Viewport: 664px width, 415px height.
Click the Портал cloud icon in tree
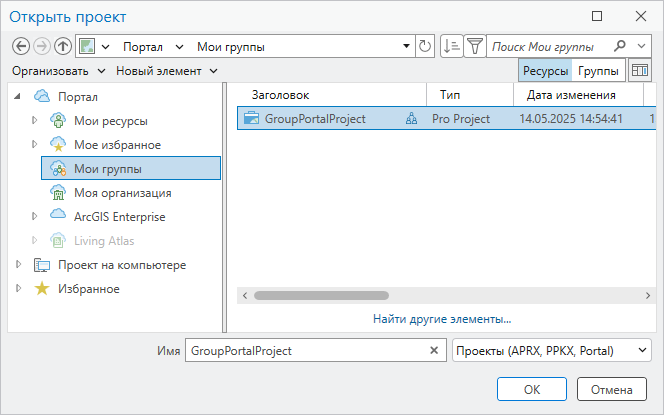click(x=42, y=96)
